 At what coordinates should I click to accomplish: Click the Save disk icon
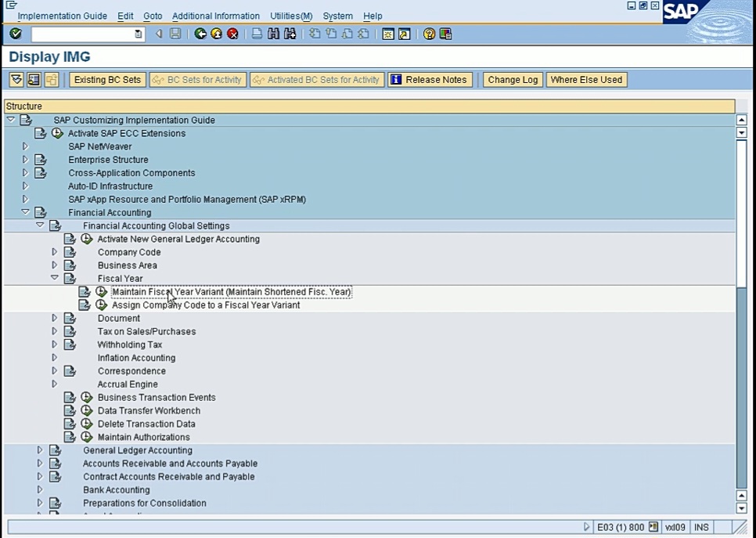pyautogui.click(x=175, y=34)
